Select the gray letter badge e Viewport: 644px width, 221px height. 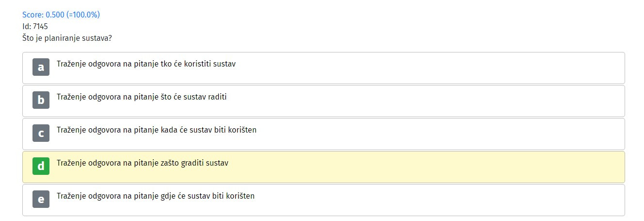[x=41, y=199]
